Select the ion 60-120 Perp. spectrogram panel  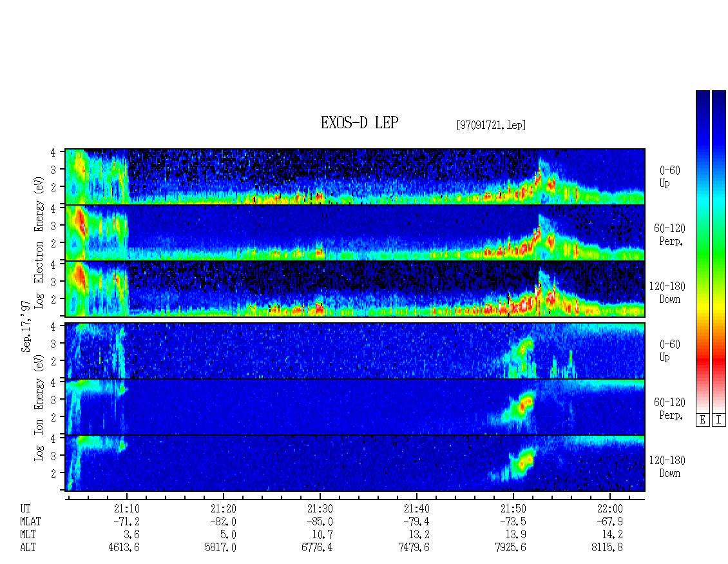click(355, 407)
